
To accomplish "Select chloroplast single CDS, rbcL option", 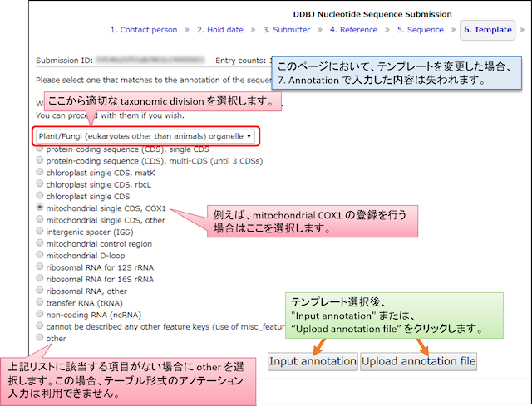I will pyautogui.click(x=40, y=183).
